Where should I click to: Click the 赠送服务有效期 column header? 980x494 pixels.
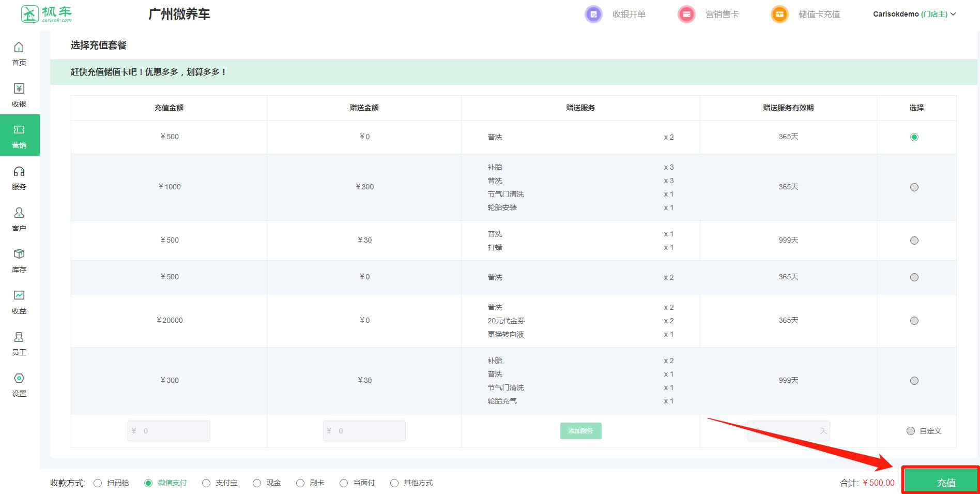click(x=789, y=108)
